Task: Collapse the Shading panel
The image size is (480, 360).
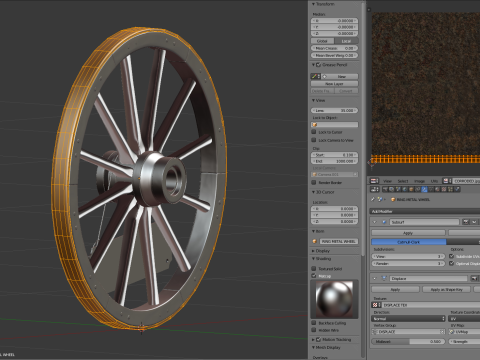Action: [x=313, y=258]
